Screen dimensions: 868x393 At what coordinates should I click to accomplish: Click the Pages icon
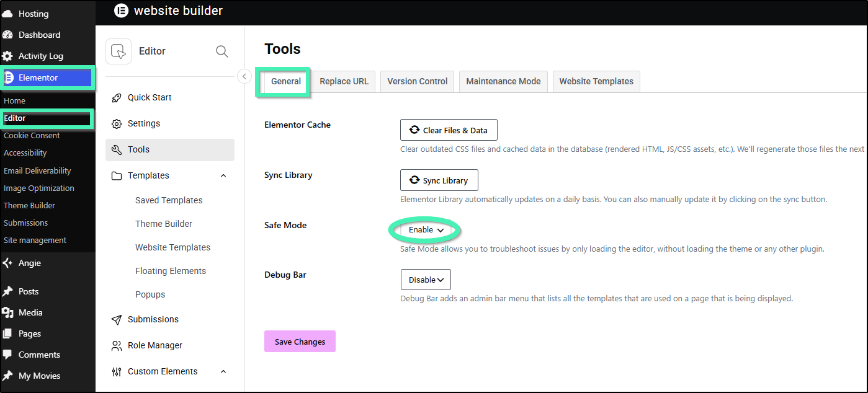(8, 333)
